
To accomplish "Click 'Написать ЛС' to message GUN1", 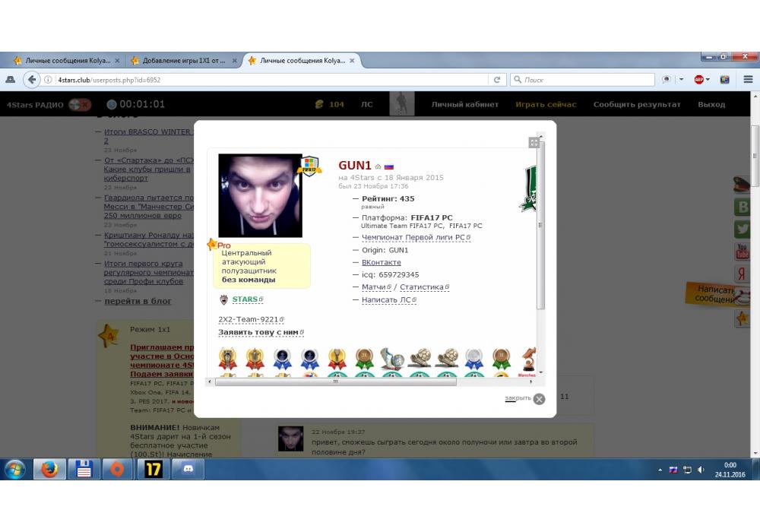I will click(386, 300).
